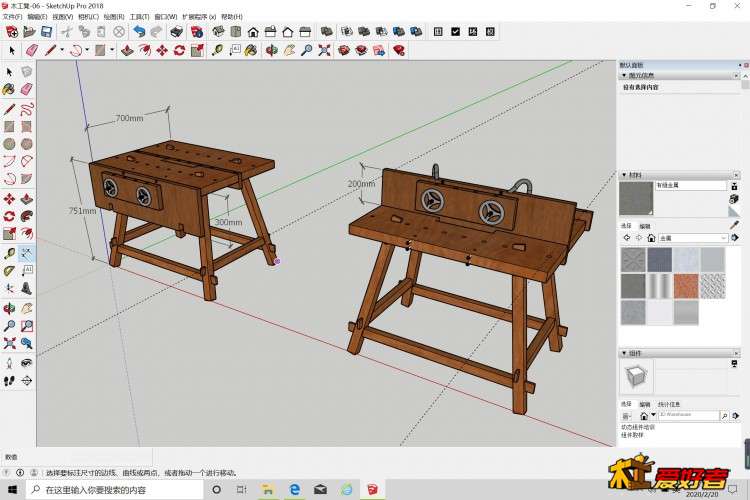Screen dimensions: 750x500
Task: Select the Zoom Window tool
Action: tap(26, 326)
